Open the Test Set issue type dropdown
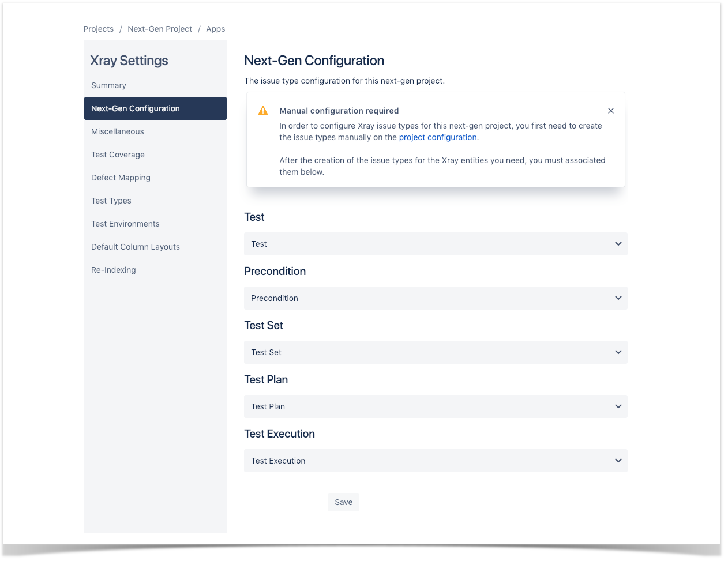 pos(436,352)
